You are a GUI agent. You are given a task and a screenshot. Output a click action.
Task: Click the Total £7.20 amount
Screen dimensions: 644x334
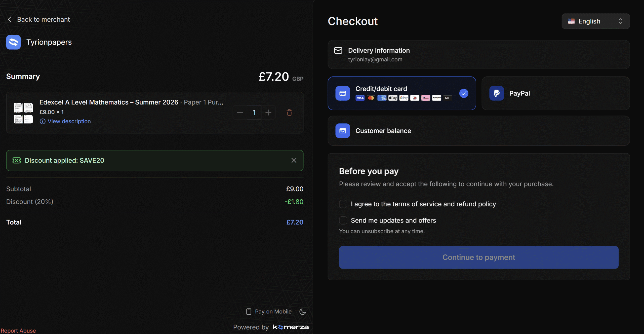pos(295,222)
